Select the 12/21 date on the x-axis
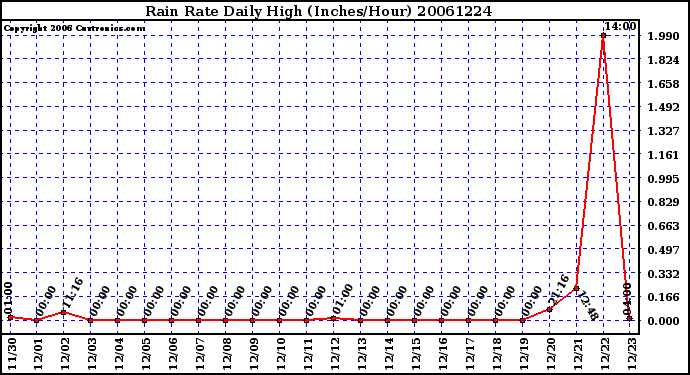 tap(578, 354)
